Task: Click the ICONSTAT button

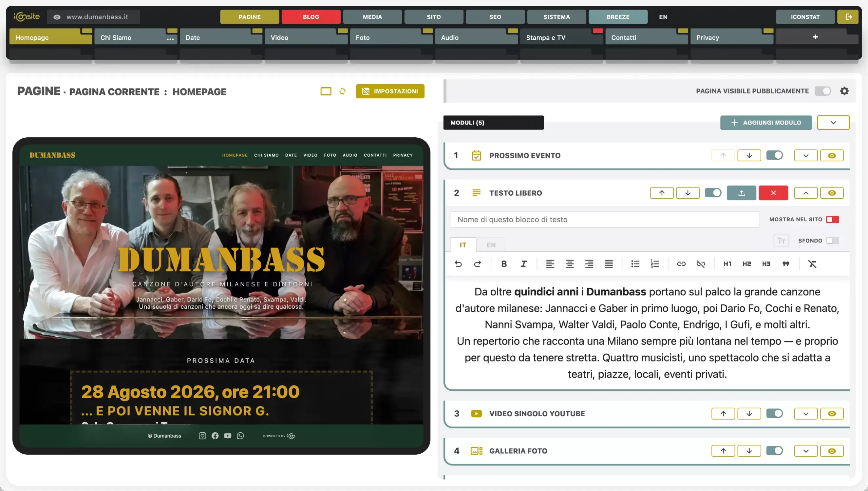Action: click(805, 17)
